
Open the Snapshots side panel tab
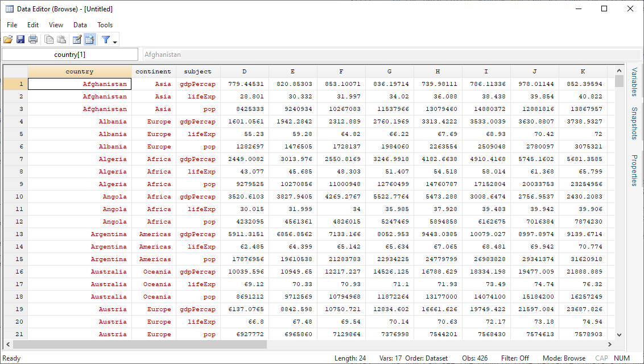click(634, 123)
